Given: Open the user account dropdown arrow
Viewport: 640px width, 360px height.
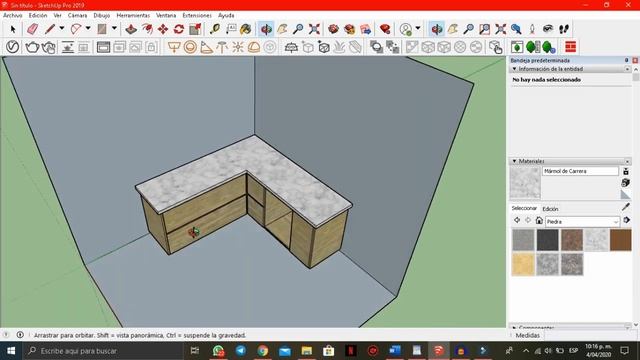Looking at the screenshot, I should 418,29.
